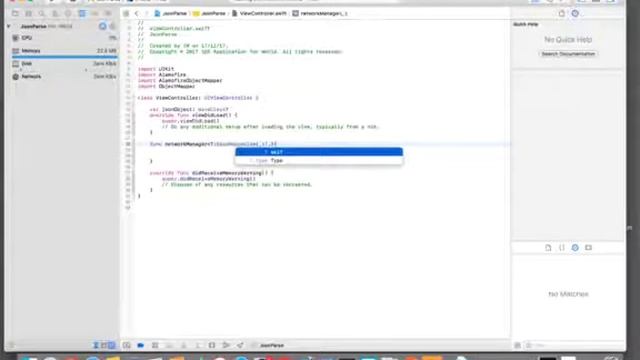Toggle the debug area hide button

click(127, 345)
